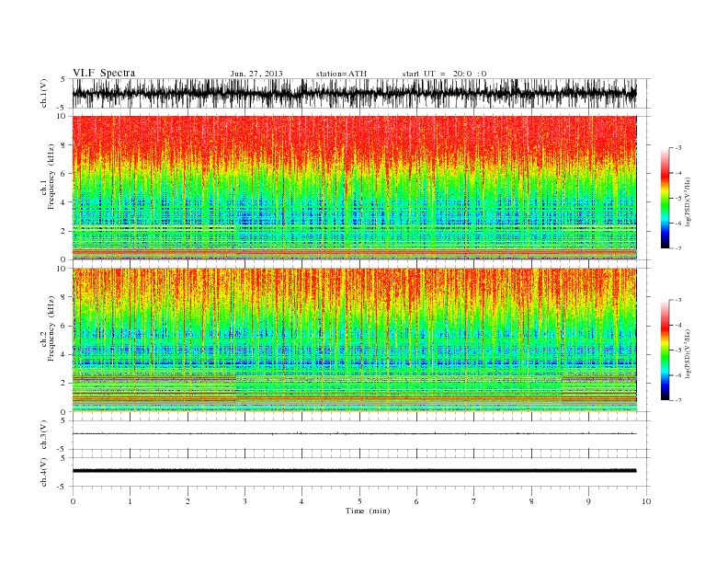This screenshot has width=728, height=563.
Task: Click the upper PSD color bar
Action: pos(665,198)
